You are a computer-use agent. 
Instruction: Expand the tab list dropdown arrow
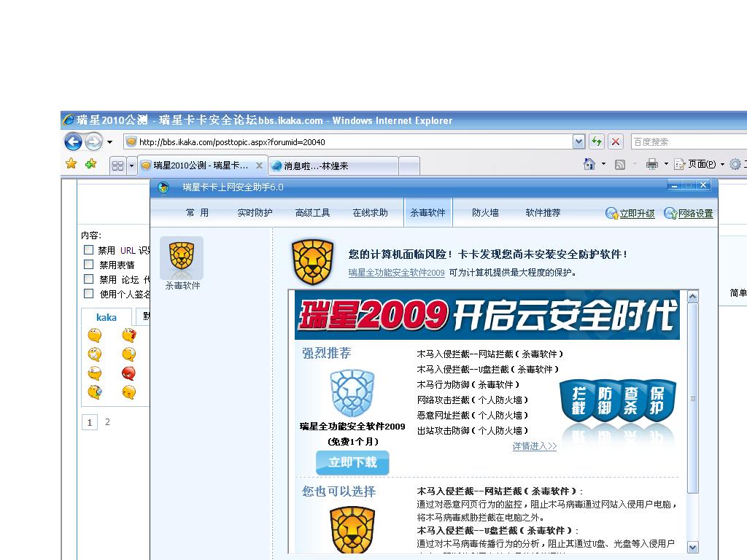pos(131,166)
